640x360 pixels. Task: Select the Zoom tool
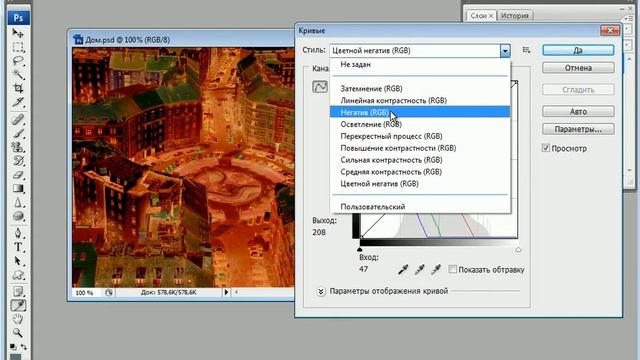pos(18,333)
